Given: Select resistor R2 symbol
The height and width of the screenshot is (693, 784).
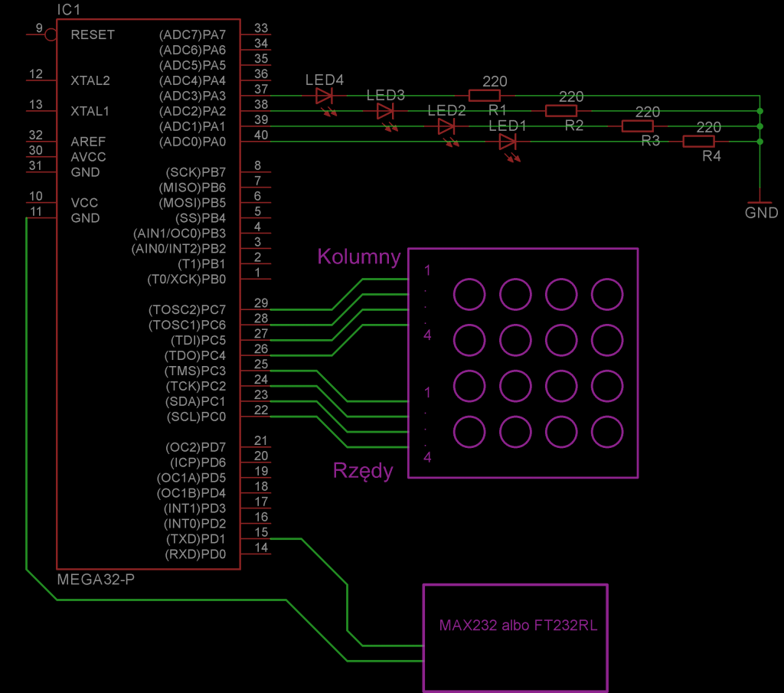Looking at the screenshot, I should [x=561, y=111].
